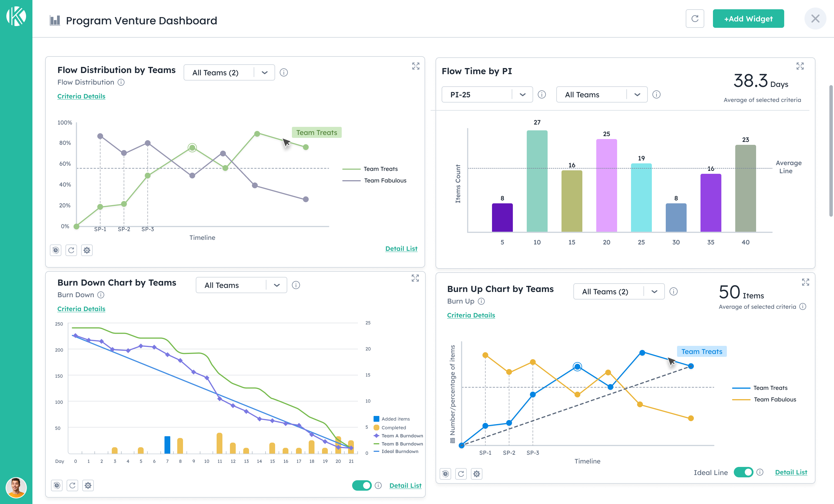Expand the Flow Distribution widget to fullscreen
This screenshot has height=504, width=834.
tap(416, 66)
